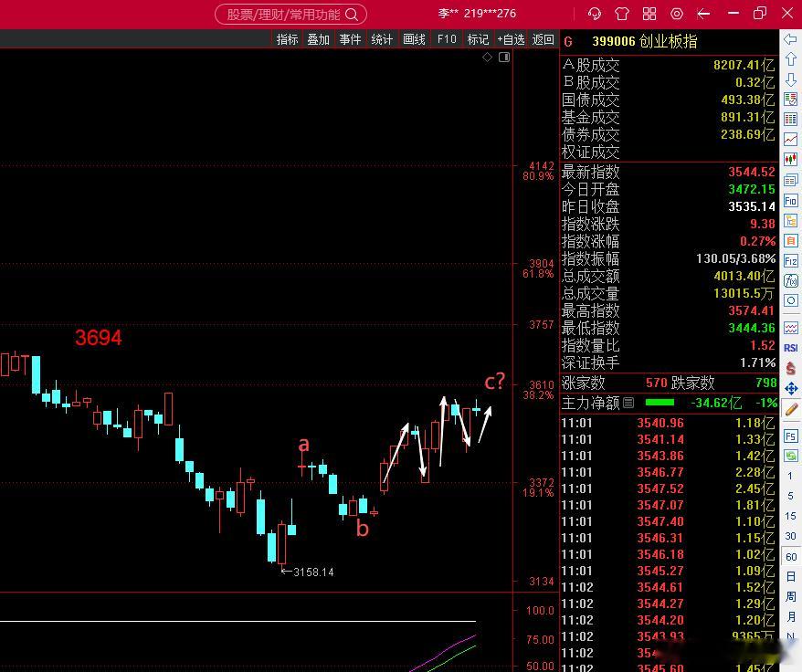Click the 最新指数 value 3544.52

[752, 172]
